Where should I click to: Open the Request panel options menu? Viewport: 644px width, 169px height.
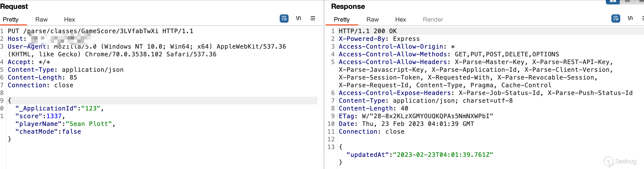pyautogui.click(x=313, y=18)
